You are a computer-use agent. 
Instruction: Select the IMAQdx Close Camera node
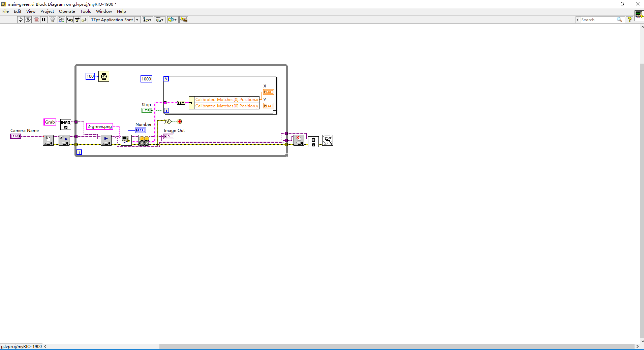[299, 140]
